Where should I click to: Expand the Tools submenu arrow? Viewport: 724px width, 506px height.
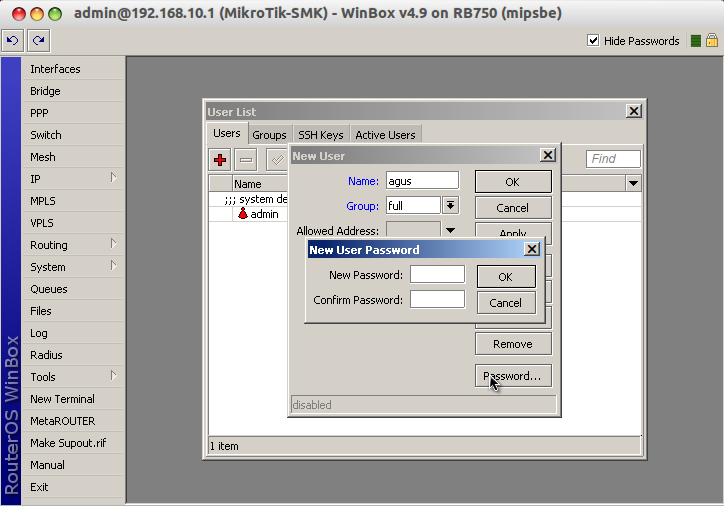click(x=114, y=376)
